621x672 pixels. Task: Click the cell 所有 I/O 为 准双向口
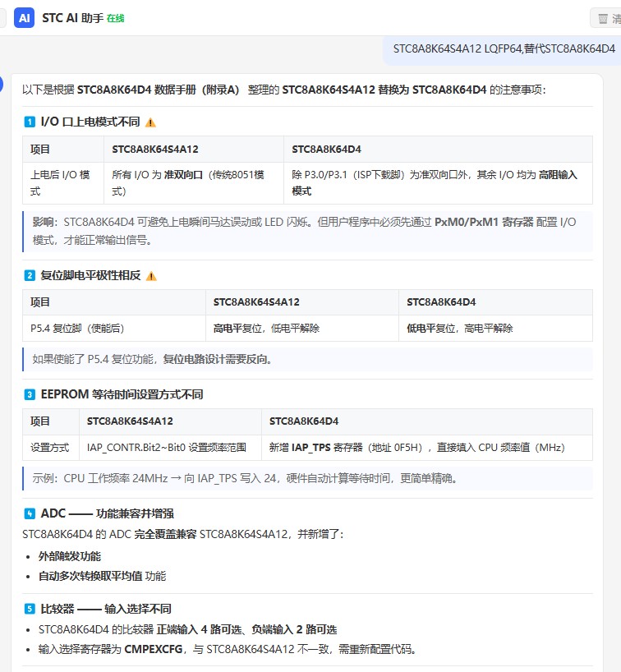tap(194, 183)
